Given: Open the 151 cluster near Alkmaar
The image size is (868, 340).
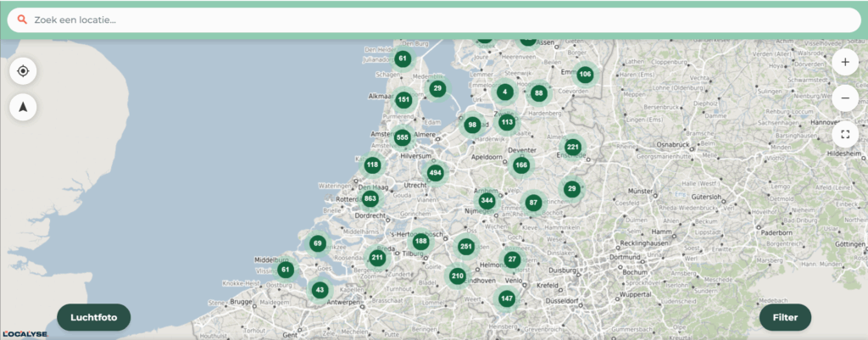Looking at the screenshot, I should [403, 100].
